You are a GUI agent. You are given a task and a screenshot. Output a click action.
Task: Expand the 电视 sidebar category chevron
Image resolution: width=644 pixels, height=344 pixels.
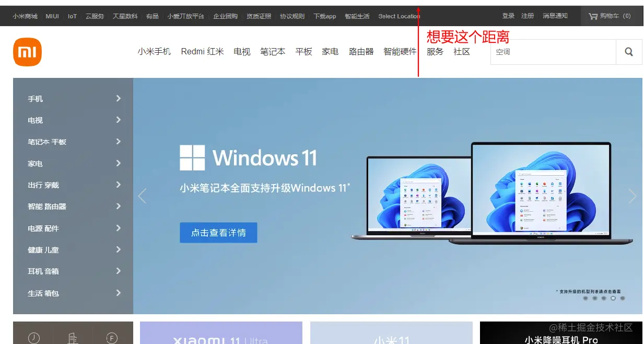point(119,120)
